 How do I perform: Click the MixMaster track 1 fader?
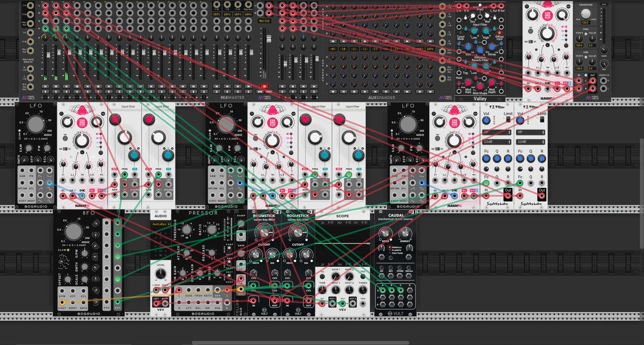pyautogui.click(x=48, y=55)
